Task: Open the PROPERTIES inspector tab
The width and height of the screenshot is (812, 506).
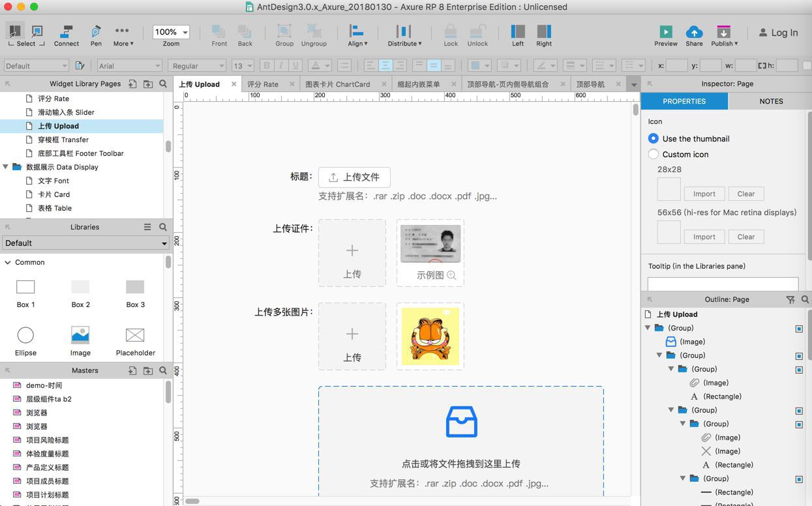Action: click(x=684, y=101)
